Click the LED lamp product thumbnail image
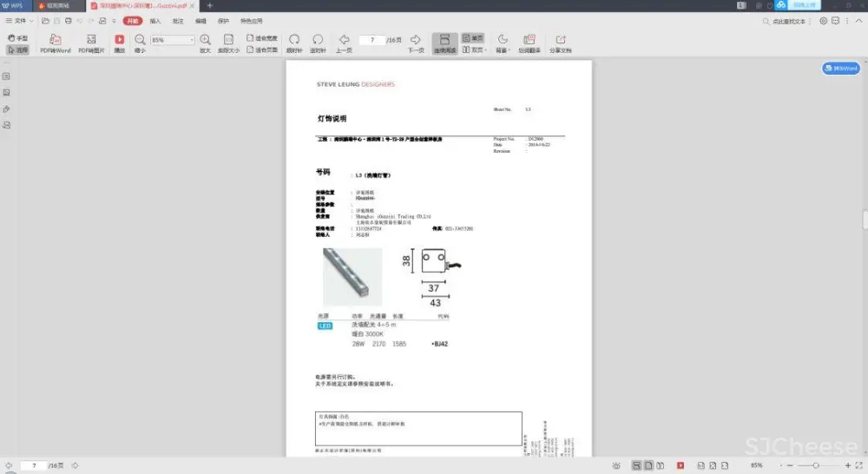The height and width of the screenshot is (474, 868). click(x=352, y=276)
